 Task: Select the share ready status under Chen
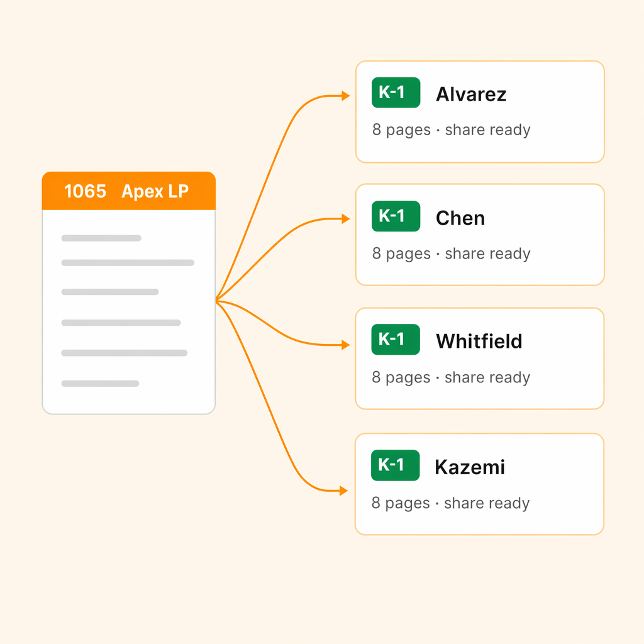point(487,254)
